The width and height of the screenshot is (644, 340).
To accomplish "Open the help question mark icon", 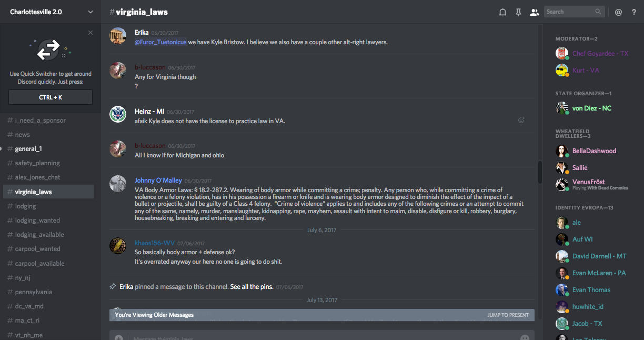I will coord(633,12).
